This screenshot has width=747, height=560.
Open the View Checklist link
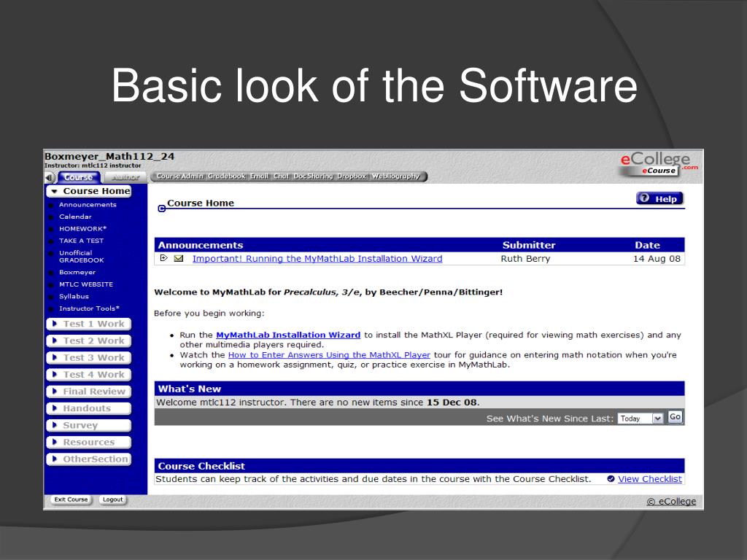tap(650, 479)
